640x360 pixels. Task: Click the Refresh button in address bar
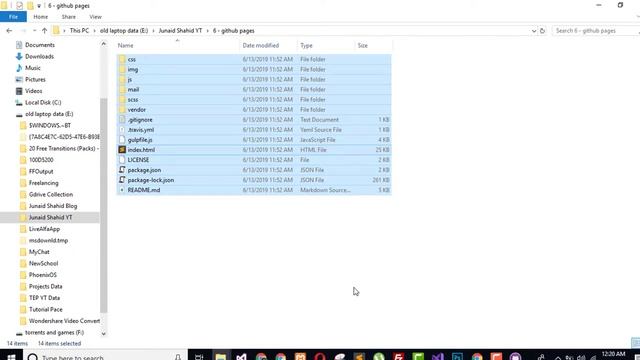(x=542, y=31)
